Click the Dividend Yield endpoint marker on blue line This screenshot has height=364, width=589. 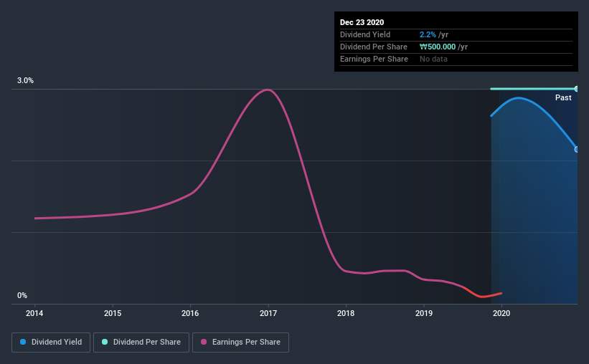[577, 149]
